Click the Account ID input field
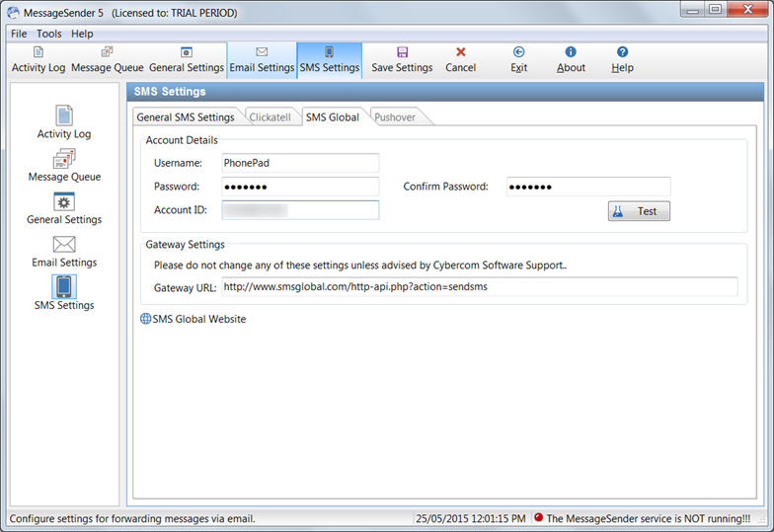This screenshot has width=774, height=532. (x=300, y=210)
